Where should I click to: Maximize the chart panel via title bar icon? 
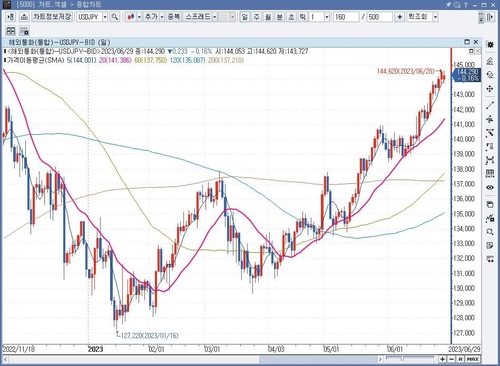tap(467, 42)
